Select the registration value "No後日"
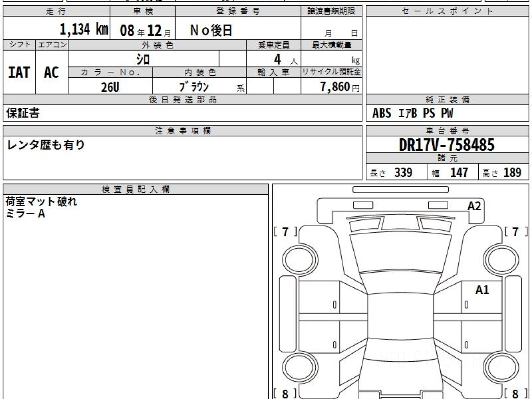The width and height of the screenshot is (532, 399). tap(211, 30)
